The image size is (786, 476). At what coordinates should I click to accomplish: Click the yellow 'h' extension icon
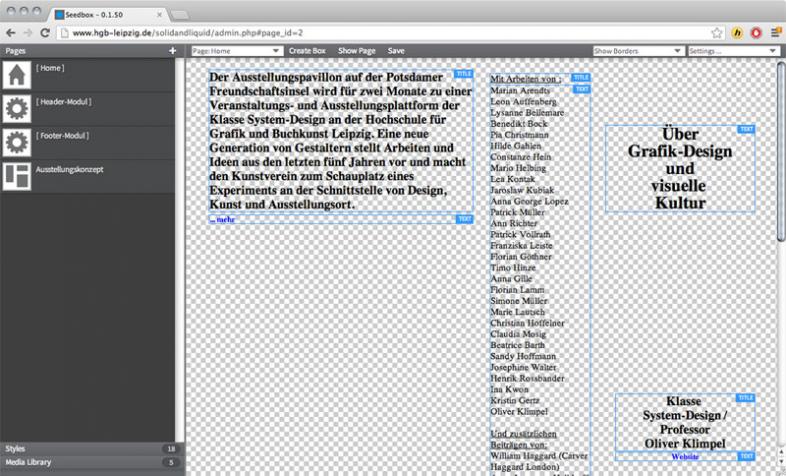coord(738,33)
